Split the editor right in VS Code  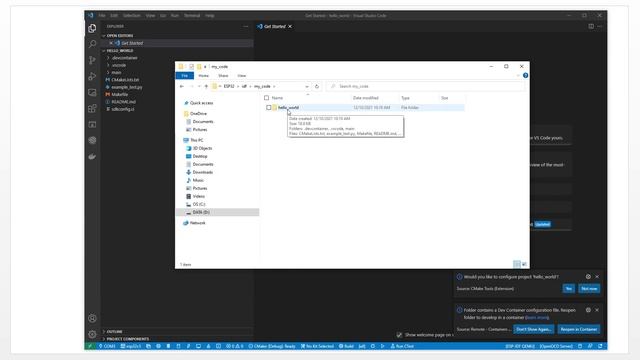click(x=591, y=27)
